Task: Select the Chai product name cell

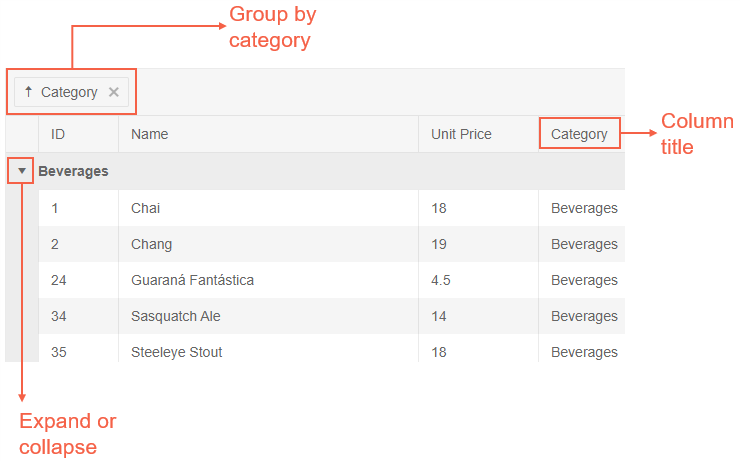Action: coord(145,208)
